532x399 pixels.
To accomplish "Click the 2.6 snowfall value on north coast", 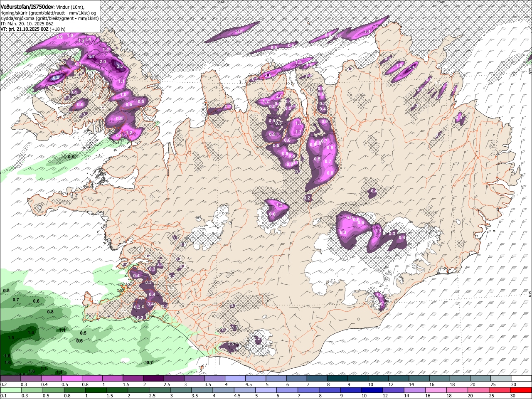I will [268, 75].
